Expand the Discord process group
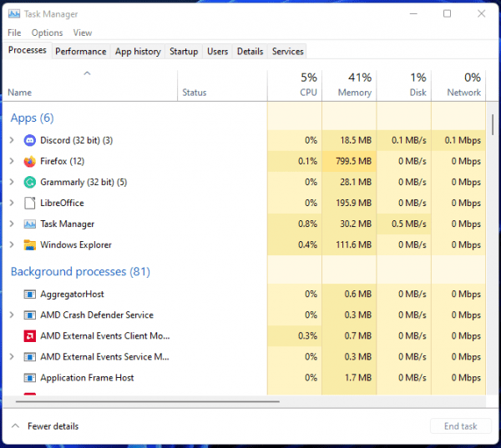This screenshot has height=448, width=501. (12, 140)
